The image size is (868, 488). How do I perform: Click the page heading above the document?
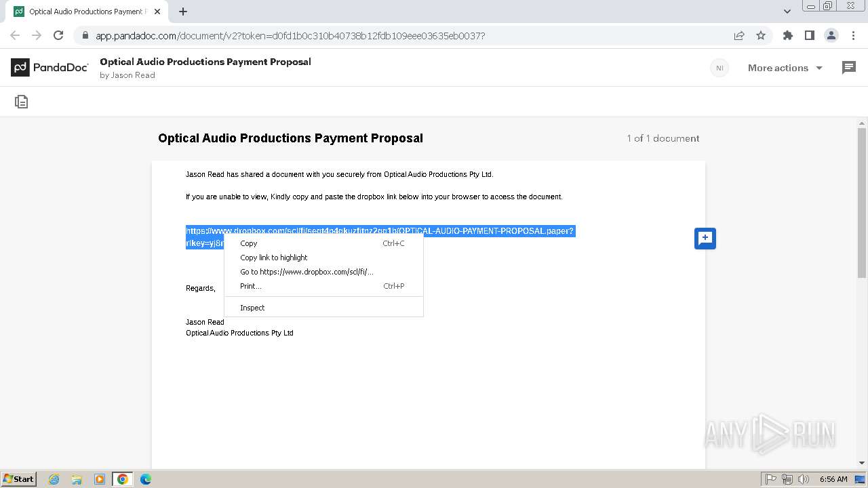[290, 138]
